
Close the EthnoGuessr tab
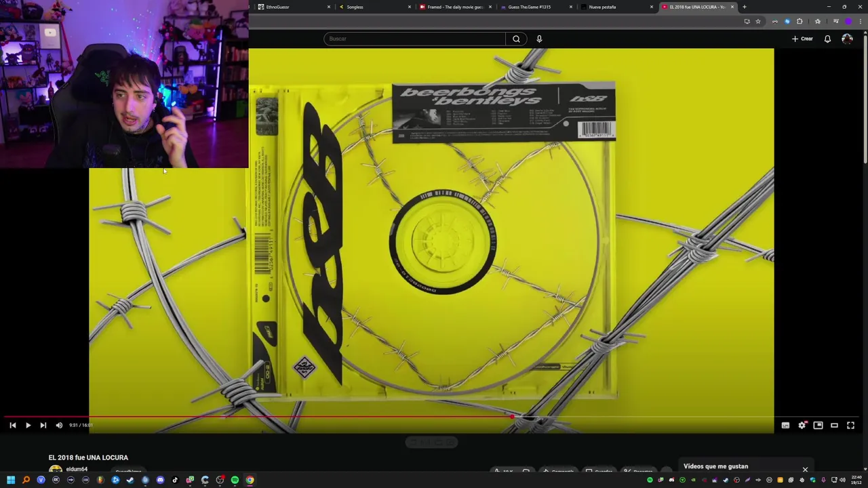pos(329,7)
